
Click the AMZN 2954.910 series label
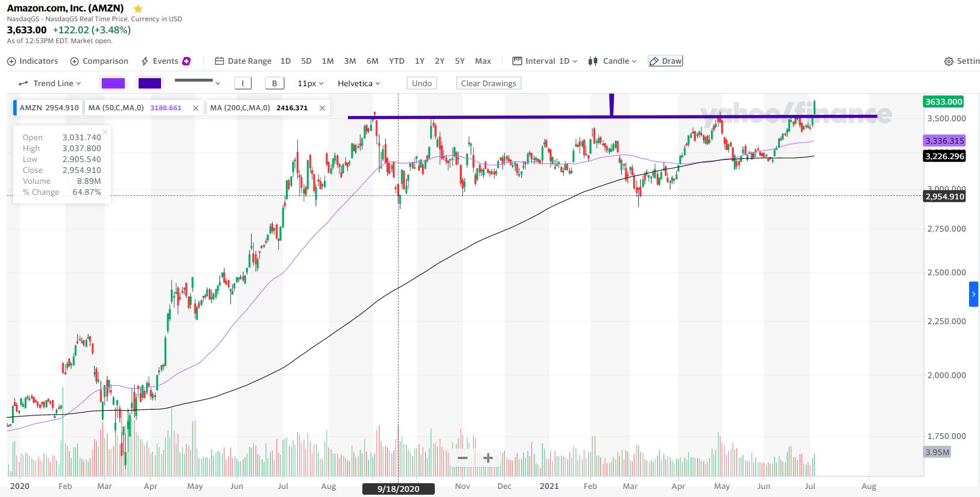(x=49, y=107)
